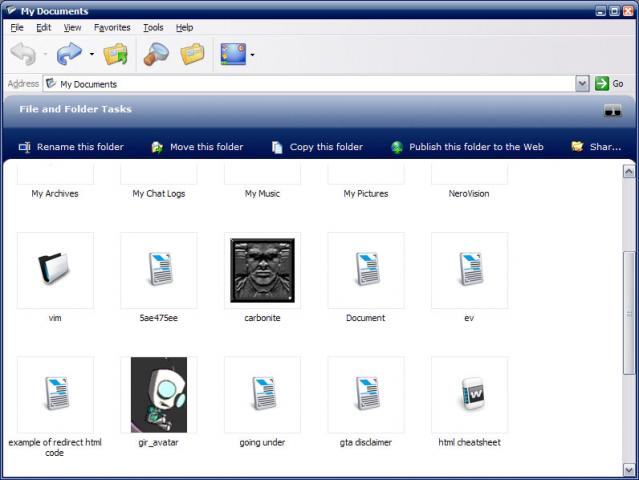The image size is (639, 480).
Task: Click the truncated Shar... task link
Action: pos(605,147)
